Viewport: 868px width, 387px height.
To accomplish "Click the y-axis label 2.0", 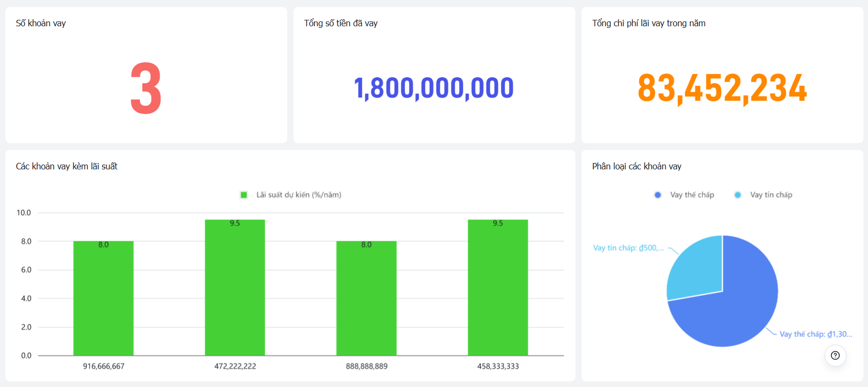I will tap(26, 327).
